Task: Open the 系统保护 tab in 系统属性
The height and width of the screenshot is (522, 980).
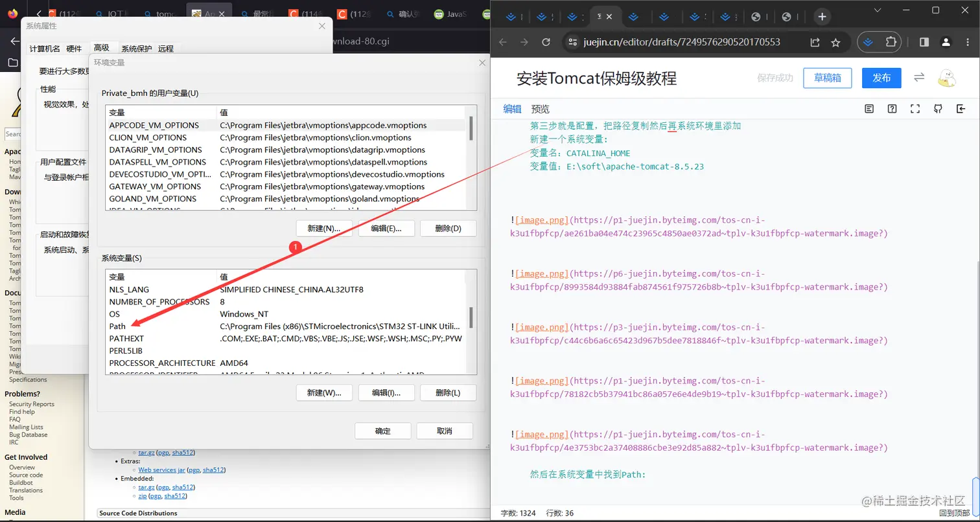Action: click(136, 49)
